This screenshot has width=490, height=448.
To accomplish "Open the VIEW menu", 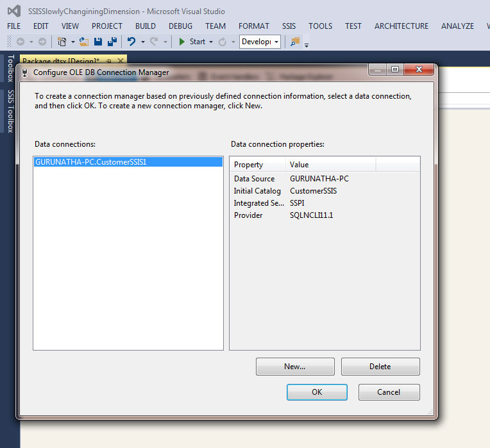I will click(x=70, y=26).
